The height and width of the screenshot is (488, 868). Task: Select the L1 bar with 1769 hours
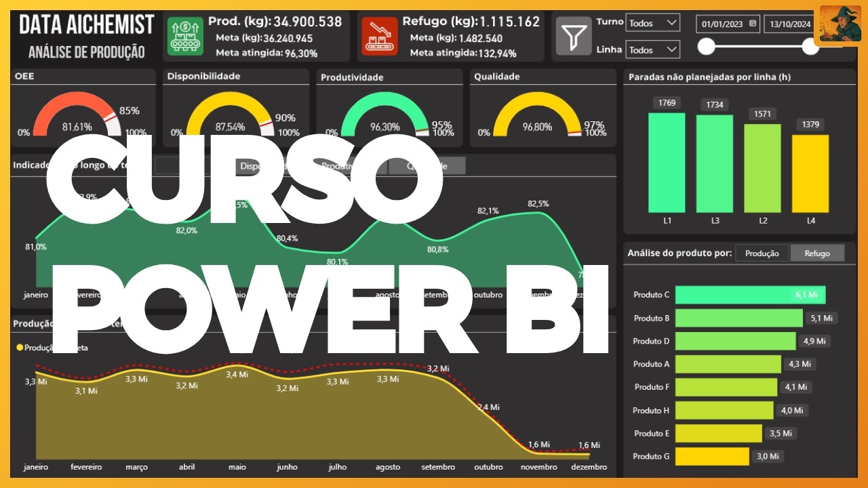[x=667, y=163]
